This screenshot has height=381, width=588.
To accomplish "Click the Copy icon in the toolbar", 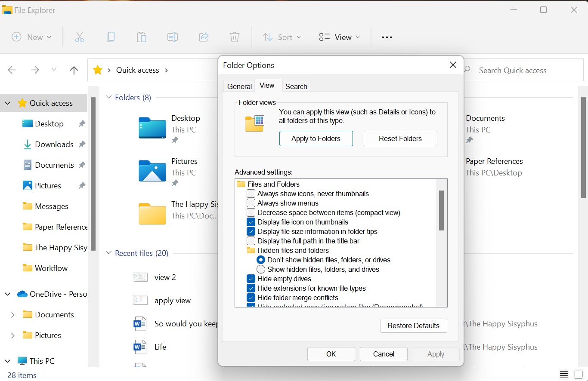I will (111, 37).
